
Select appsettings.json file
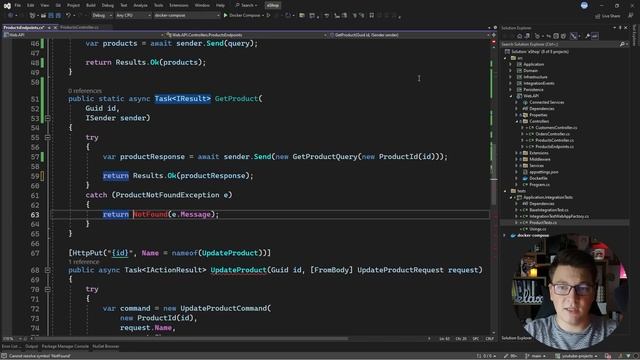pyautogui.click(x=543, y=172)
